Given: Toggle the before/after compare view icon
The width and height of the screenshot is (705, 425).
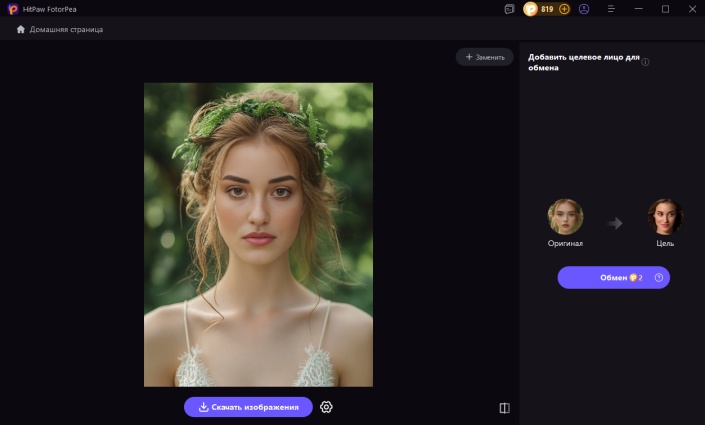Looking at the screenshot, I should click(x=504, y=408).
